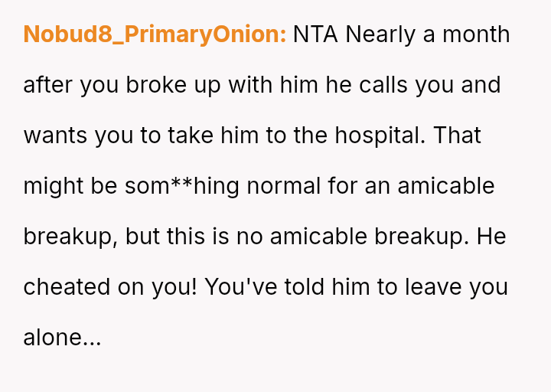Click the words "might be"

pos(70,186)
